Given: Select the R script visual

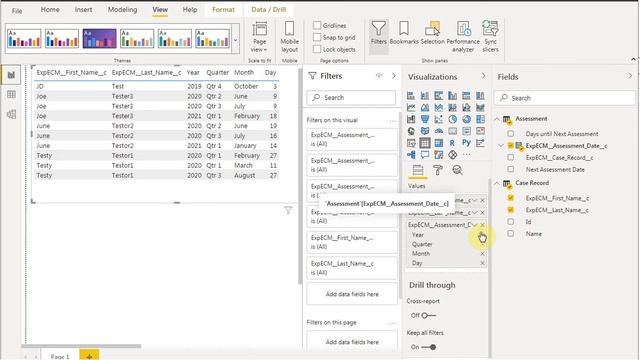Looking at the screenshot, I should [452, 143].
